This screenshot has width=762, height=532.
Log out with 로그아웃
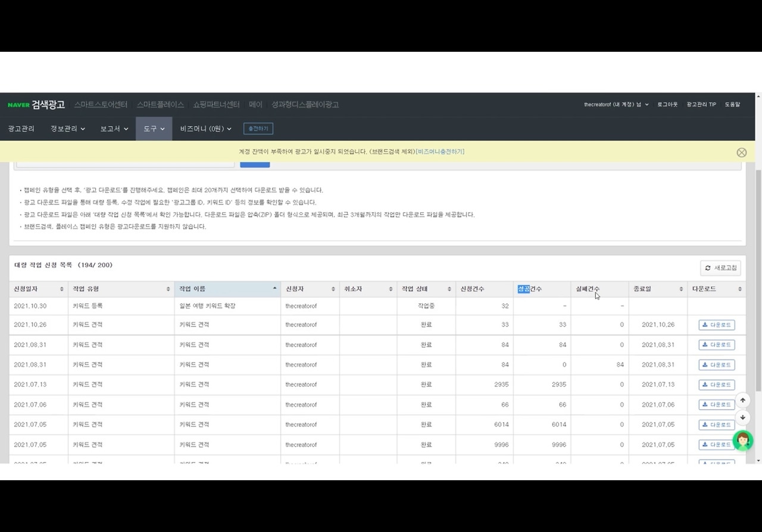[x=667, y=105]
